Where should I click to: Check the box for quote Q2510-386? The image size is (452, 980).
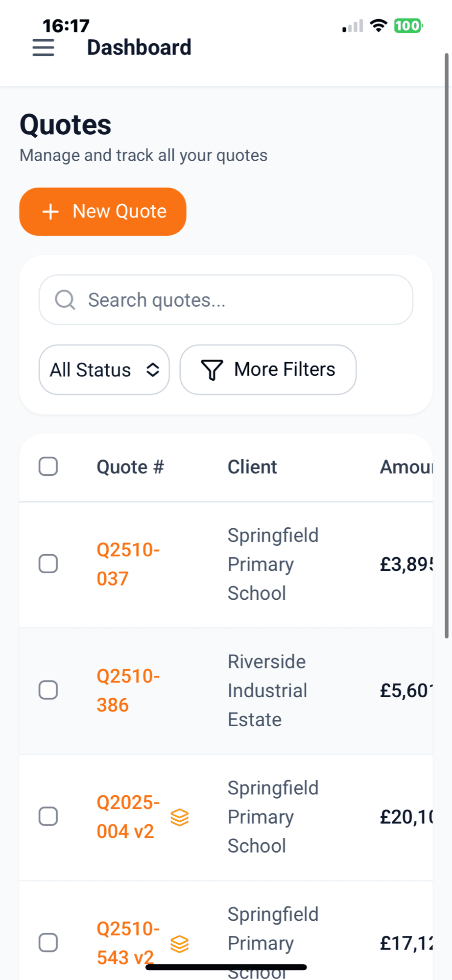[x=48, y=690]
